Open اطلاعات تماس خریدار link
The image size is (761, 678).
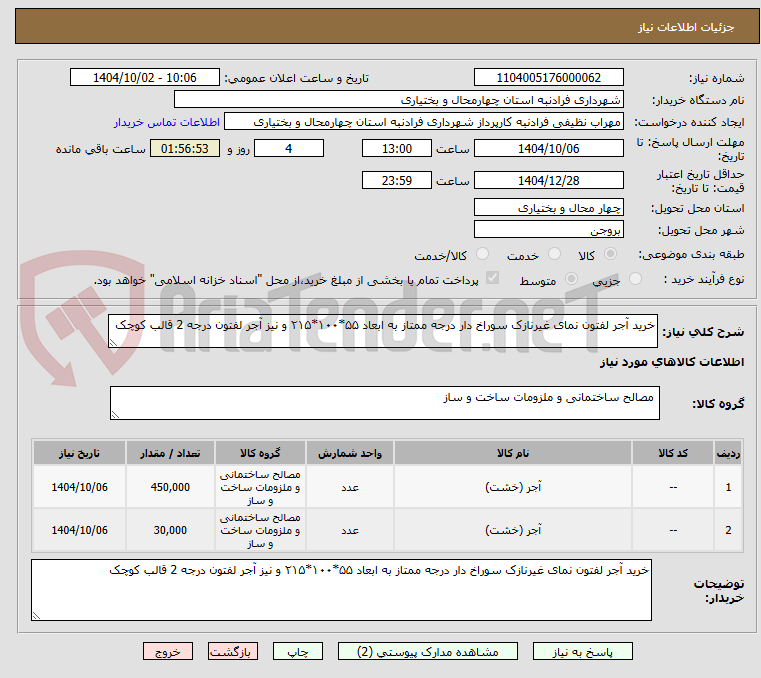(x=159, y=121)
